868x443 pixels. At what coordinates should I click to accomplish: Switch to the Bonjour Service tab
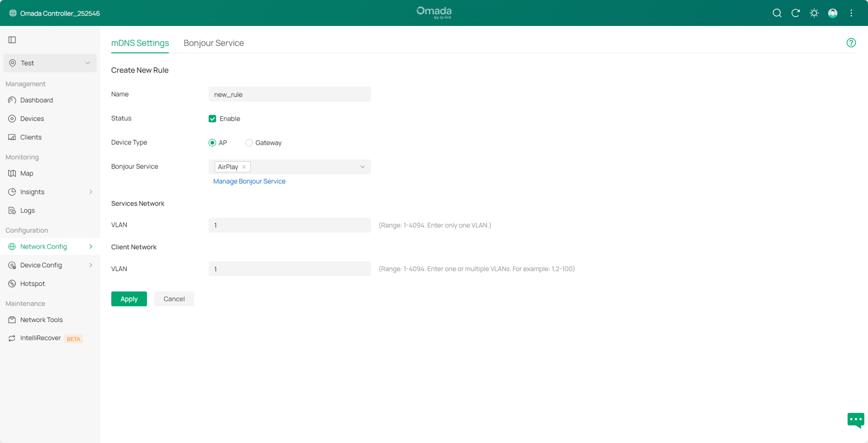tap(213, 43)
